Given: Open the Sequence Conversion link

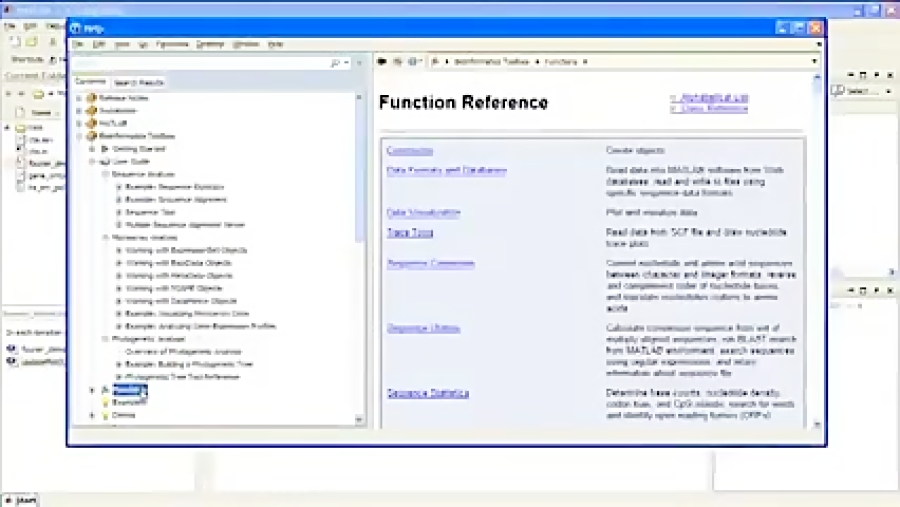Looking at the screenshot, I should 430,264.
